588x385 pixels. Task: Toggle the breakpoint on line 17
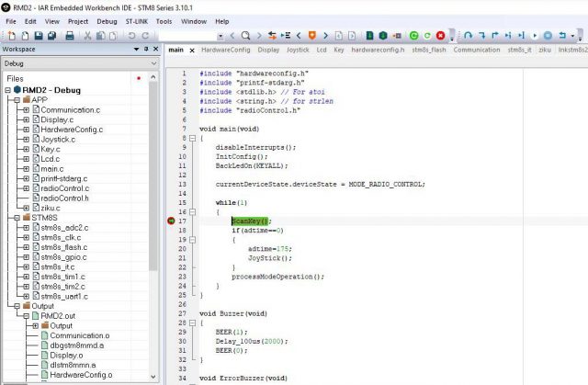(x=171, y=221)
